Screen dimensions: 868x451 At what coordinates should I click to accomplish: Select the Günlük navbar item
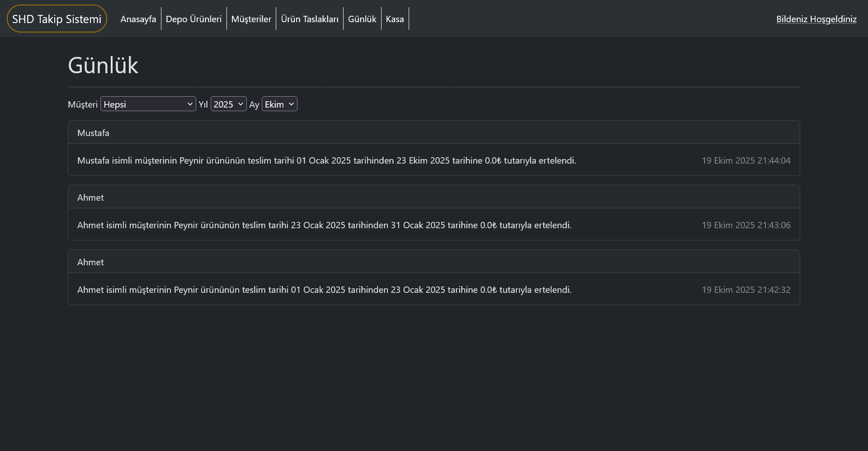pyautogui.click(x=362, y=19)
